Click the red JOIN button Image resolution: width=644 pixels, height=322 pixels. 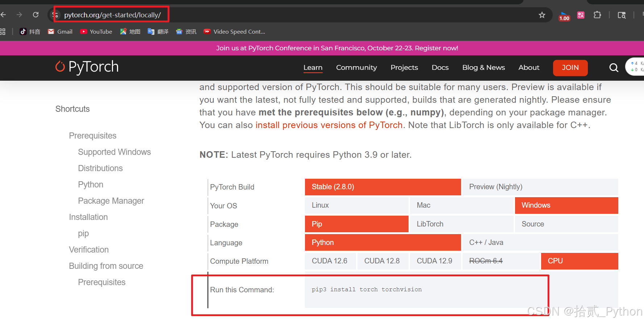click(570, 68)
